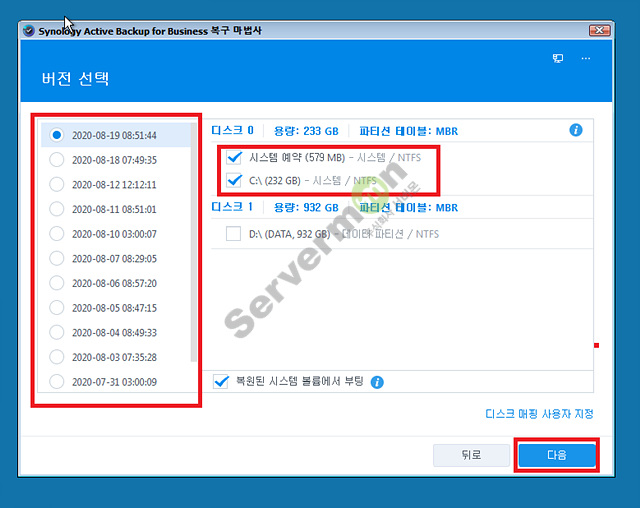Select version 2020-08-11 08:51:01
640x508 pixels.
tap(56, 209)
